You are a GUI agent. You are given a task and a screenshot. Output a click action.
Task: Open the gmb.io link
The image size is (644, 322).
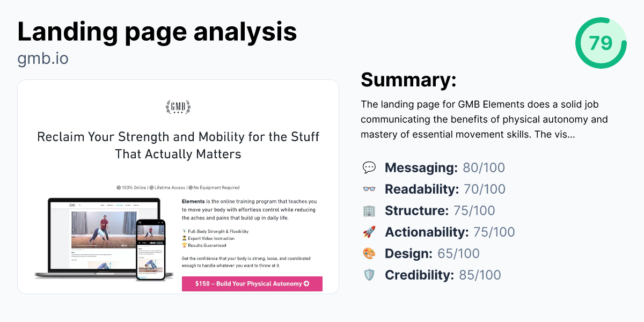point(43,58)
